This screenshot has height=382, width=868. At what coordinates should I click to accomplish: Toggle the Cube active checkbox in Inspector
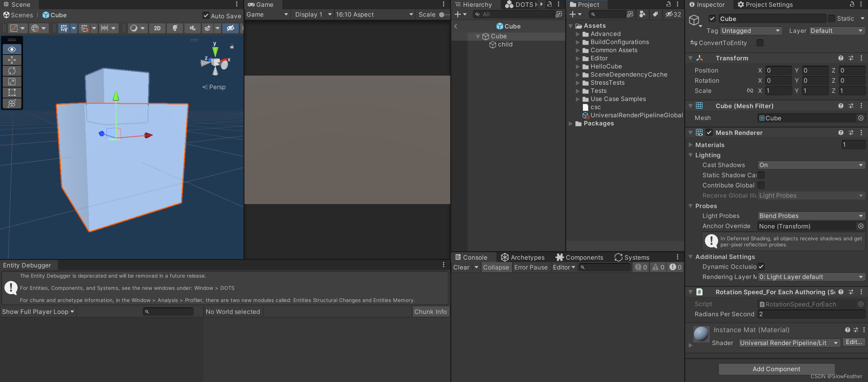pos(712,19)
